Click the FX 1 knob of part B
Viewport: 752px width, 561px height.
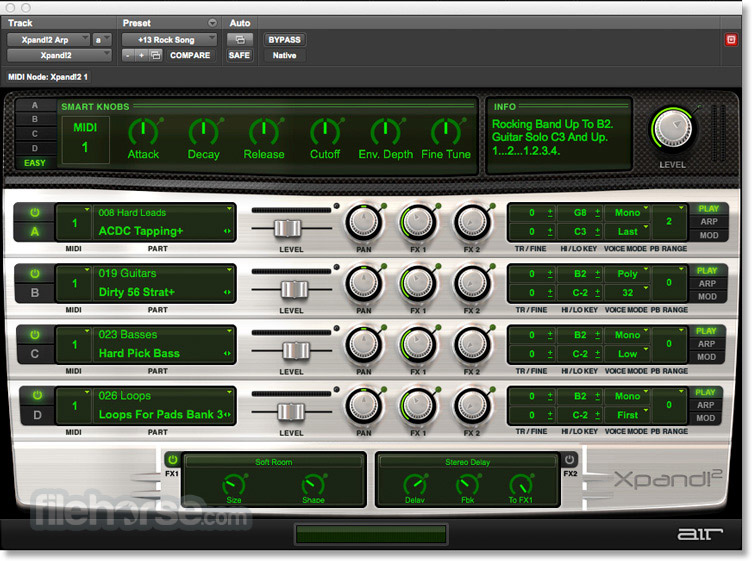click(418, 283)
